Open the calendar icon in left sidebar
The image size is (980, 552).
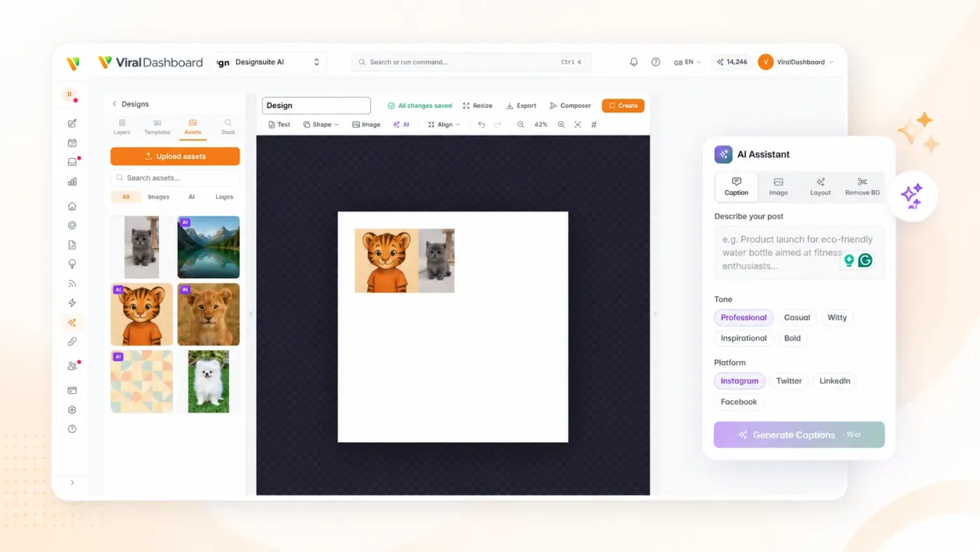(x=72, y=143)
